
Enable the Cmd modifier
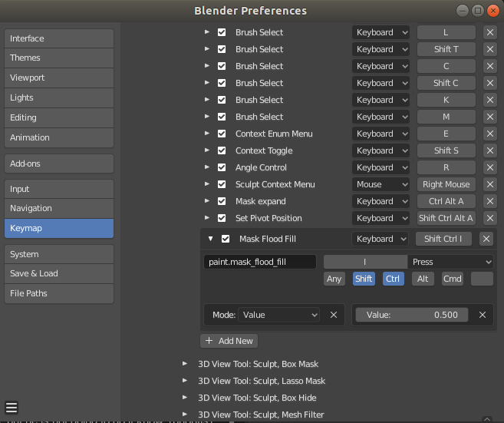coord(453,279)
